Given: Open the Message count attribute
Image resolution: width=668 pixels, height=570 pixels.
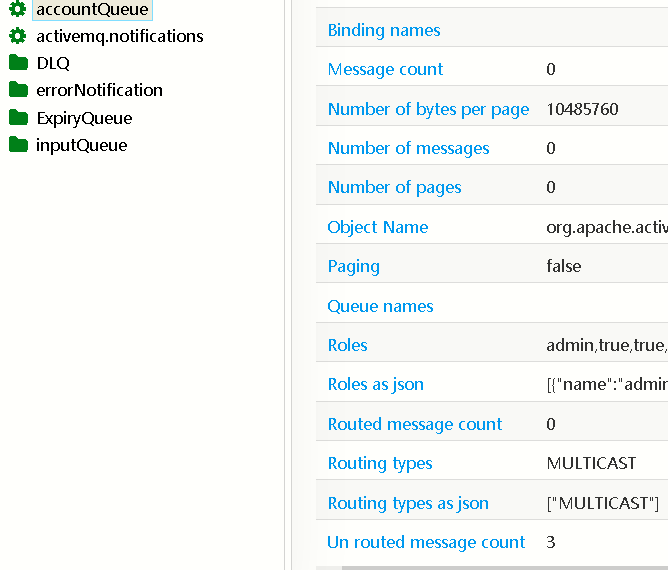Looking at the screenshot, I should 385,69.
